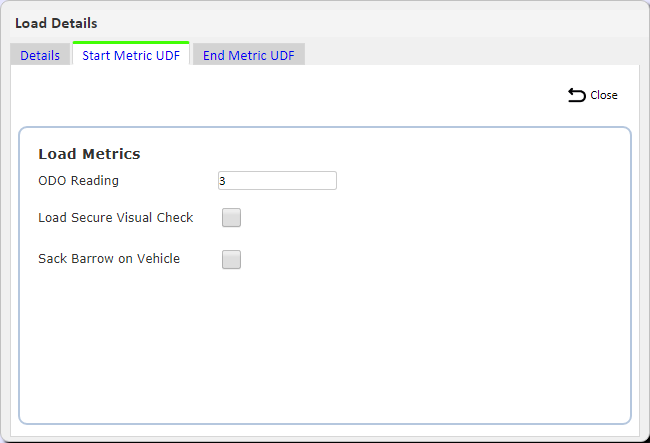Image resolution: width=650 pixels, height=443 pixels.
Task: Mark sack barrow as on the vehicle
Action: tap(231, 259)
